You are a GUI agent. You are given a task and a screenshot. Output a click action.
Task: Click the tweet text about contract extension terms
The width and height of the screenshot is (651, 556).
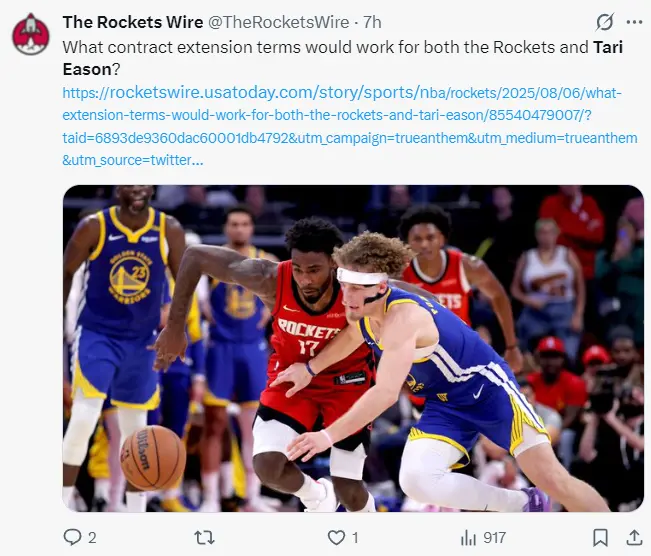(343, 58)
